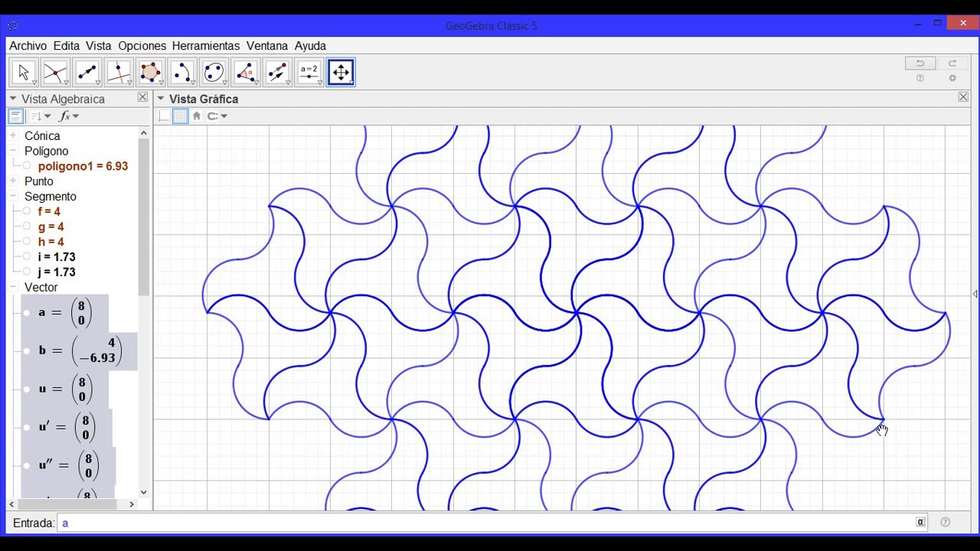This screenshot has width=980, height=551.
Task: Open the fx algebra description dropdown
Action: pyautogui.click(x=69, y=116)
